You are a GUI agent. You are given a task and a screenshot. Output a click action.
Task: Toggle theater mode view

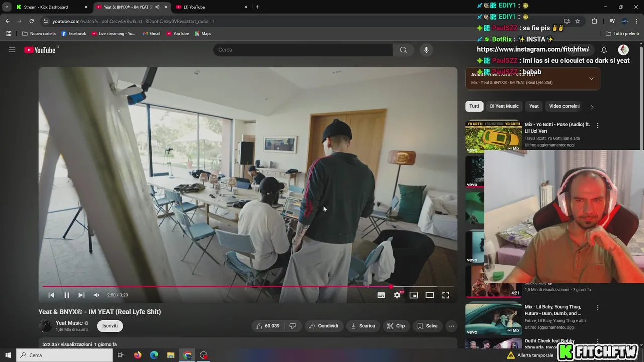coord(430,295)
